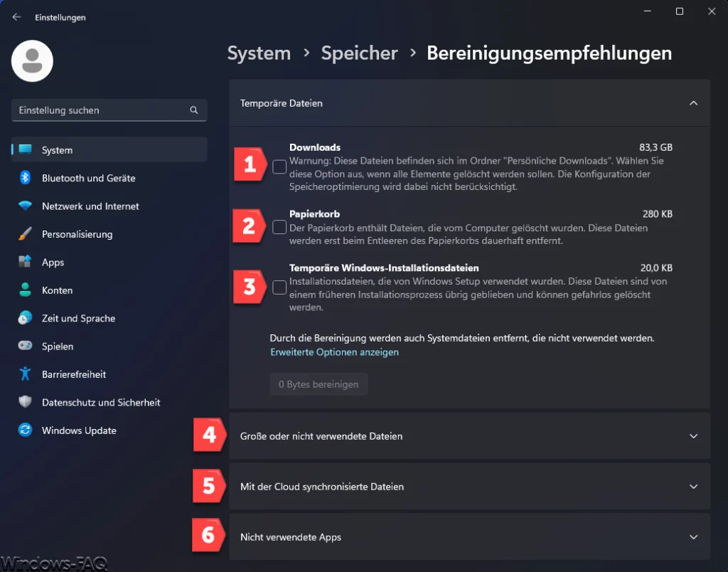Open System in the sidebar

(109, 149)
